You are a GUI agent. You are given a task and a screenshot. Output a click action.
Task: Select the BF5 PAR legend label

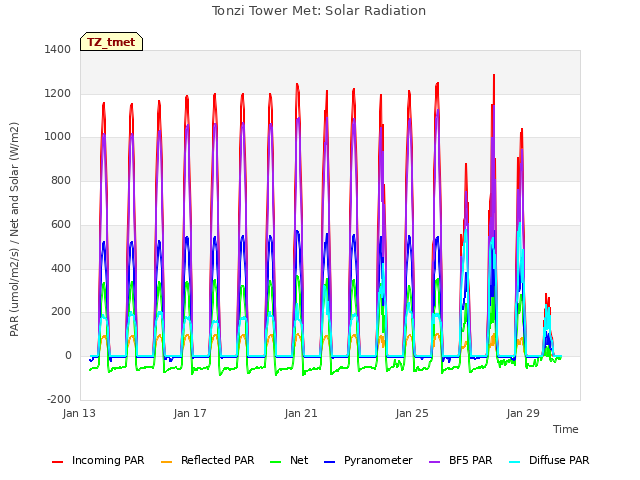click(x=471, y=460)
